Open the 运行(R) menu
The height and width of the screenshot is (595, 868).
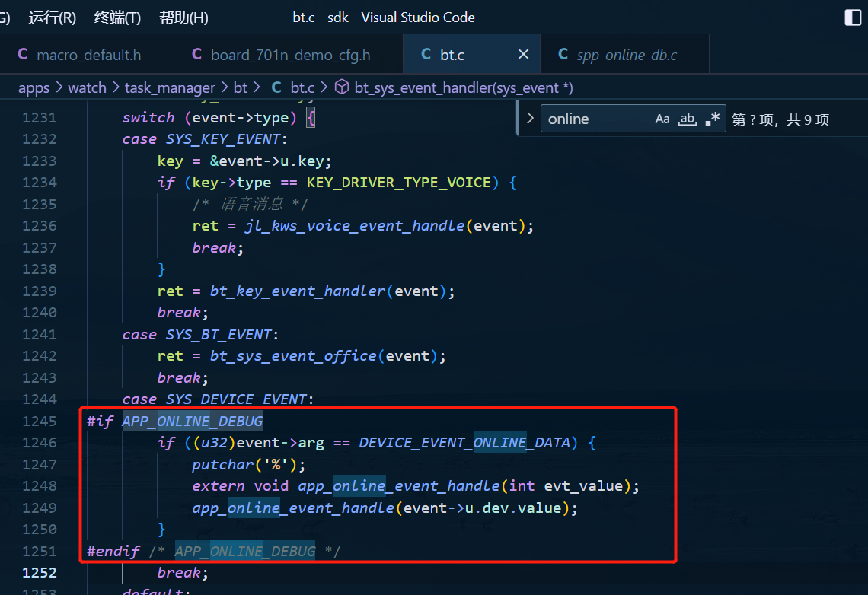[x=52, y=17]
